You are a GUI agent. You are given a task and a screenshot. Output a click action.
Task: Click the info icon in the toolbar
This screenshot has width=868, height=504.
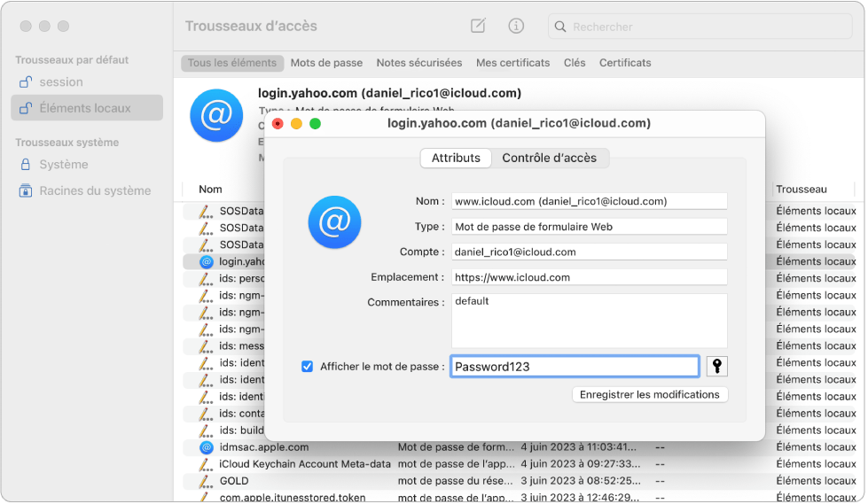coord(516,27)
